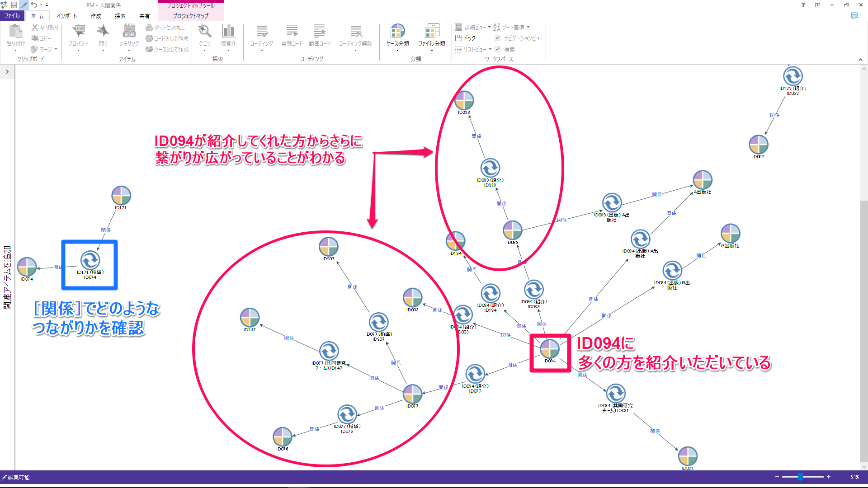The image size is (868, 488).
Task: Toggle the ナビゲーションビュー checkbox
Action: pos(498,38)
